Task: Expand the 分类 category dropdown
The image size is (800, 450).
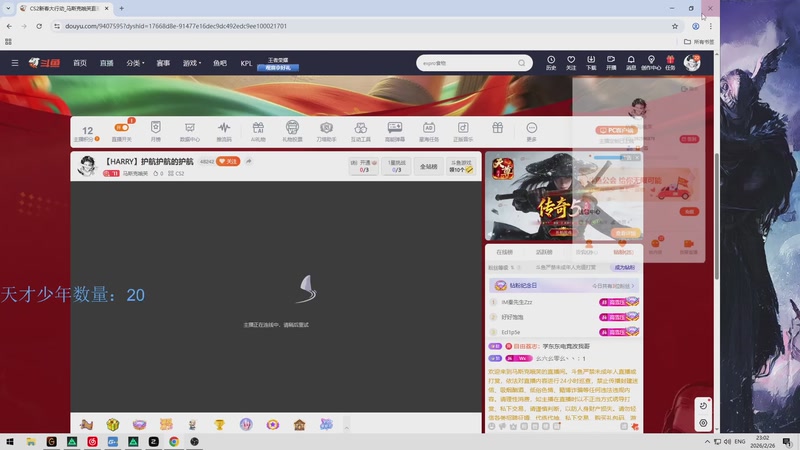Action: (x=135, y=63)
